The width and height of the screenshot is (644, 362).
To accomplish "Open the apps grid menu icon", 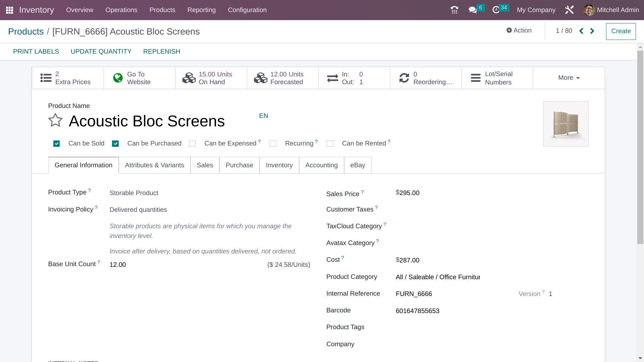I will point(9,10).
